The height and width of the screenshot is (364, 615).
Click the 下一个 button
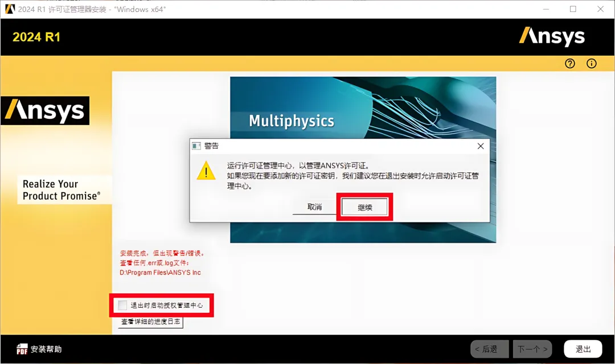[x=532, y=349]
